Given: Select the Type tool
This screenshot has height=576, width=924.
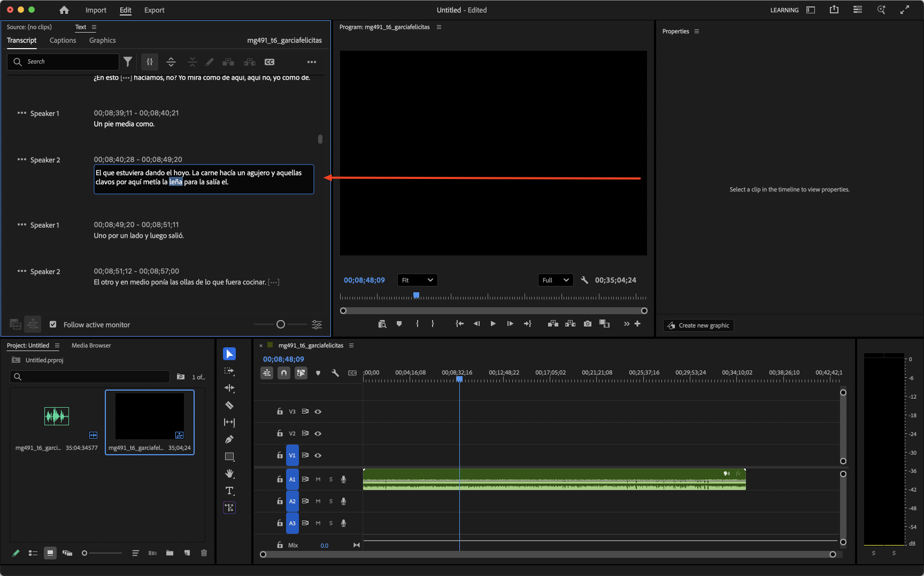Looking at the screenshot, I should pyautogui.click(x=229, y=491).
